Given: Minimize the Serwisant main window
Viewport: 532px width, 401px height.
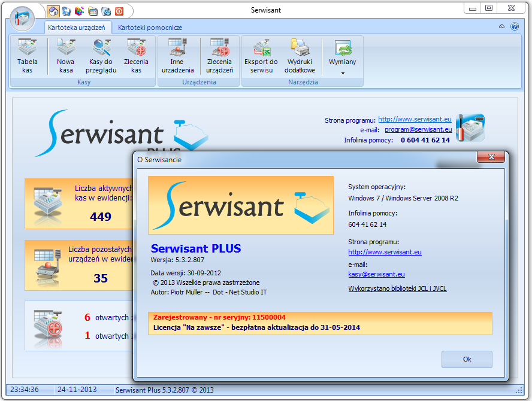Looking at the screenshot, I should pos(472,8).
